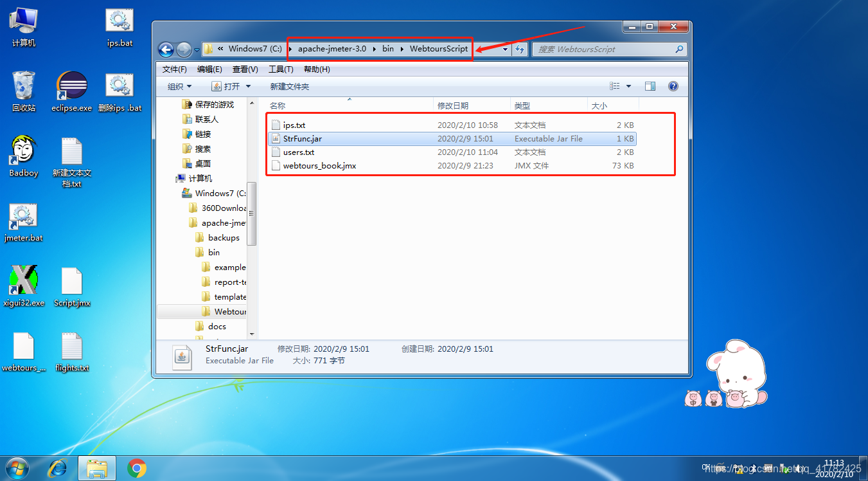This screenshot has height=481, width=868.
Task: Select the bin folder in the tree
Action: pyautogui.click(x=214, y=252)
